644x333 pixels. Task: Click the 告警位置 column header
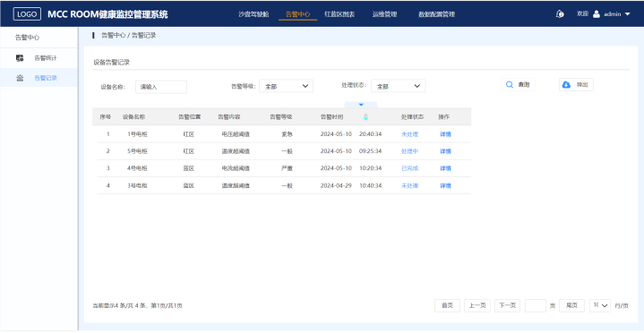pos(189,117)
